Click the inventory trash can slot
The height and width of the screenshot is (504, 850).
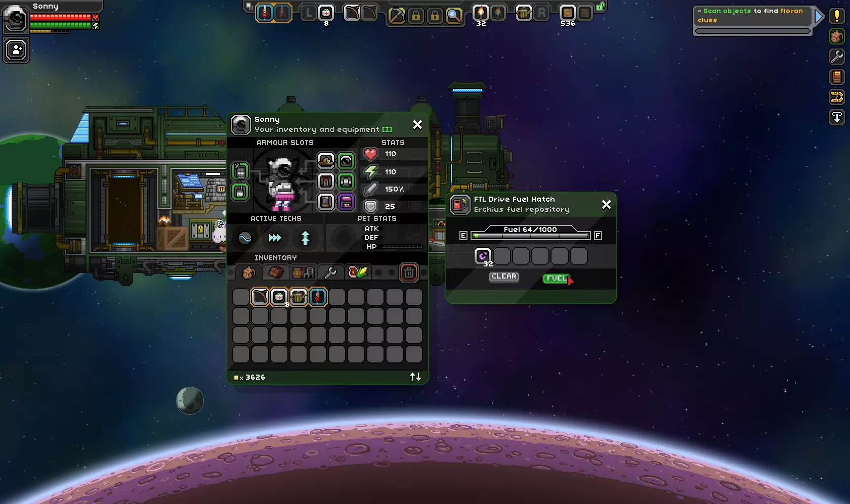point(409,273)
